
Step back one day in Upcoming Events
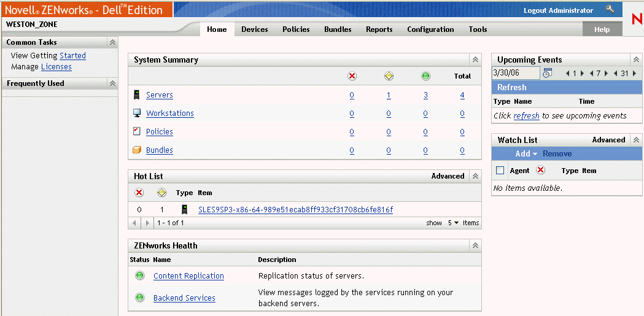point(568,74)
